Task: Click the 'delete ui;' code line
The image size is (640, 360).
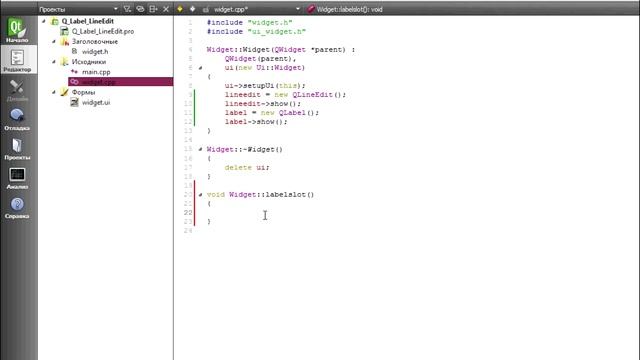Action: pyautogui.click(x=247, y=167)
